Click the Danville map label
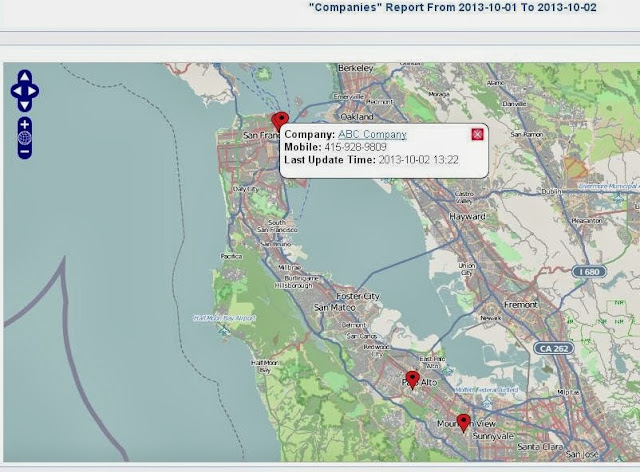 tap(514, 104)
